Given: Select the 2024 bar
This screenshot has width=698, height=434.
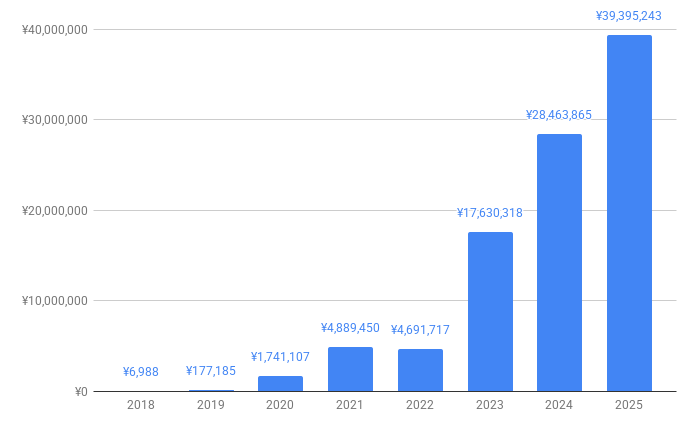Looking at the screenshot, I should (559, 262).
